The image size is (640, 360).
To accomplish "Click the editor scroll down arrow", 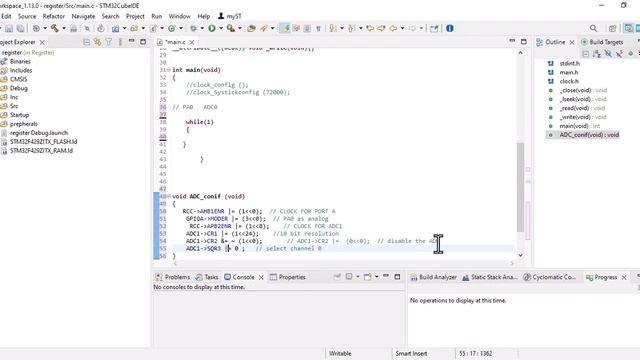I will [520, 255].
